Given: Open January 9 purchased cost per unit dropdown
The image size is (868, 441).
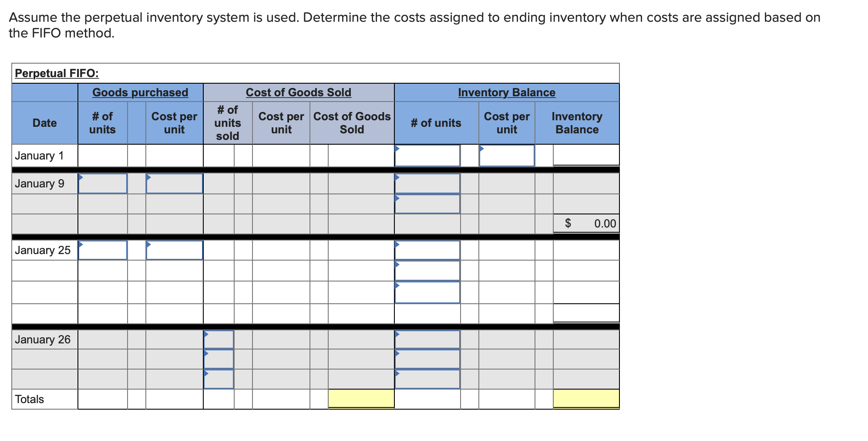Looking at the screenshot, I should 174,183.
